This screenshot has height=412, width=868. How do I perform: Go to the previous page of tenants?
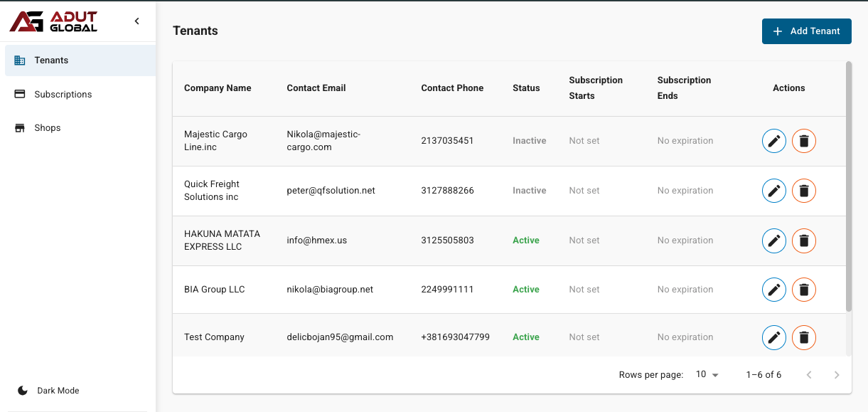pos(808,375)
